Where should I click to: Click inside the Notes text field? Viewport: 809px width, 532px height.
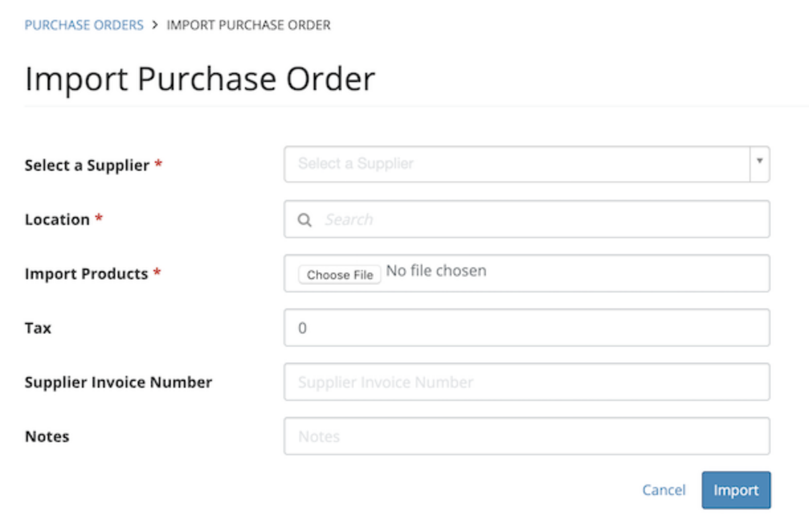[x=526, y=436]
